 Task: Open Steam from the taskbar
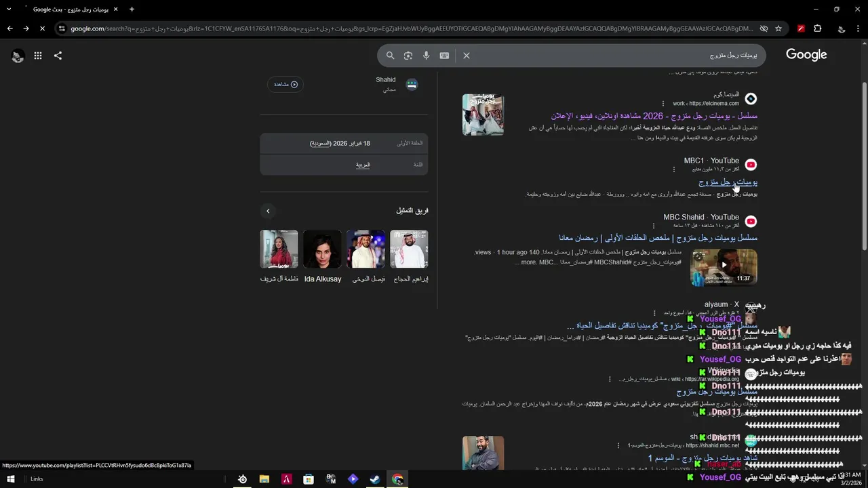tap(374, 479)
